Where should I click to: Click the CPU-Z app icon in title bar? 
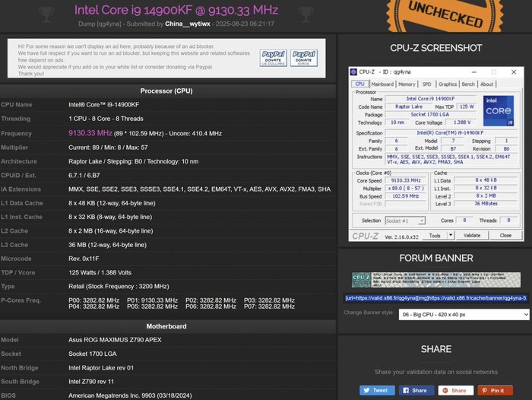pyautogui.click(x=354, y=71)
